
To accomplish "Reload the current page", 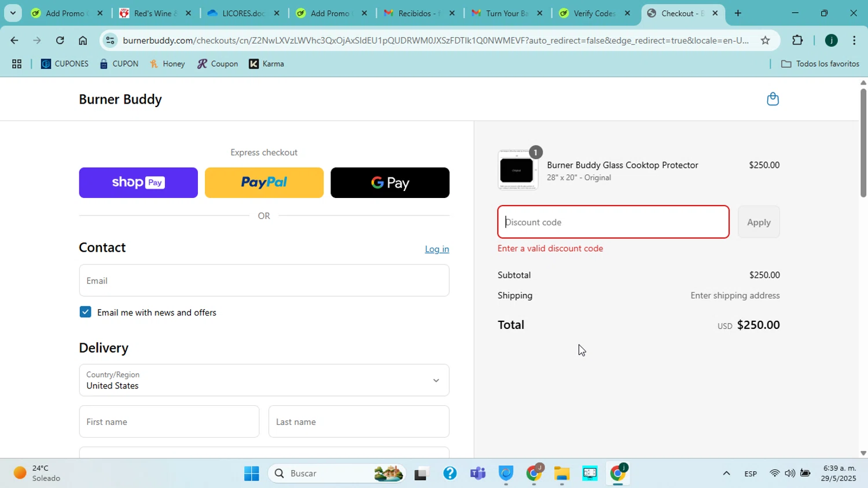I will [60, 41].
